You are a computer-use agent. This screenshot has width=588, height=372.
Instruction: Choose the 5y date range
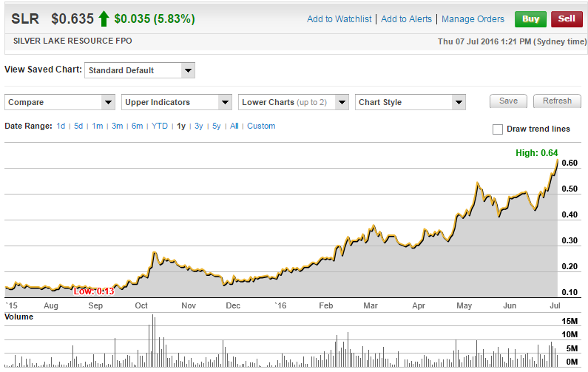point(216,126)
